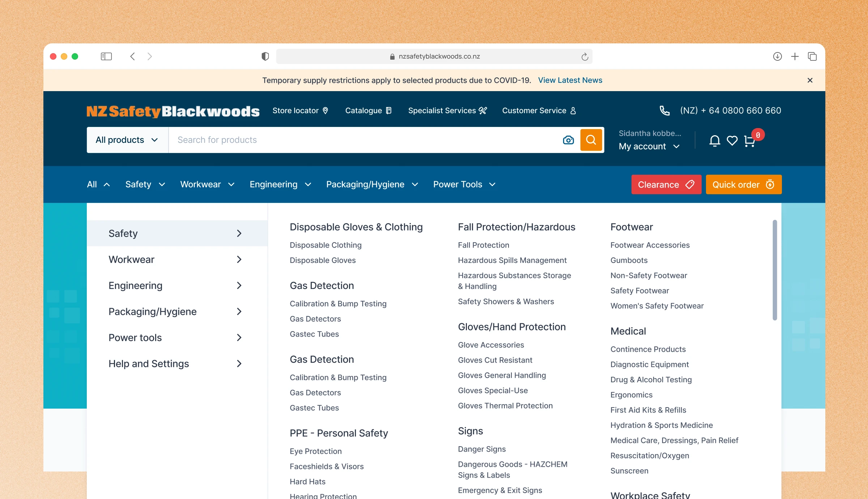Click the Safari sidebar toggle icon

click(x=106, y=56)
